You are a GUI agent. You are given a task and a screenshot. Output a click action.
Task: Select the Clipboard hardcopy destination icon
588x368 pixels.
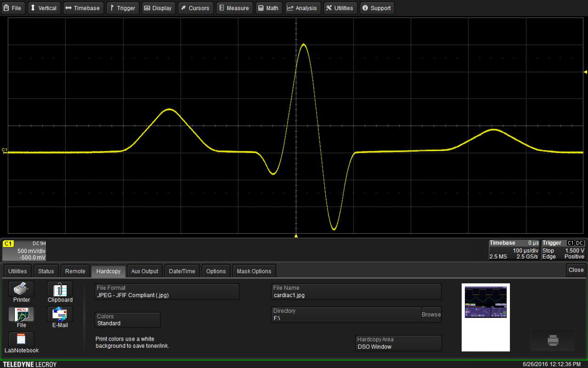[x=60, y=289]
